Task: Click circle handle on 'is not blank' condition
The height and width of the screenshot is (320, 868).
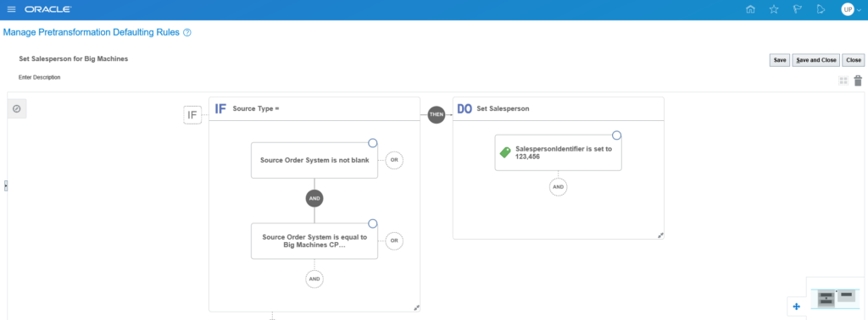Action: coord(373,143)
